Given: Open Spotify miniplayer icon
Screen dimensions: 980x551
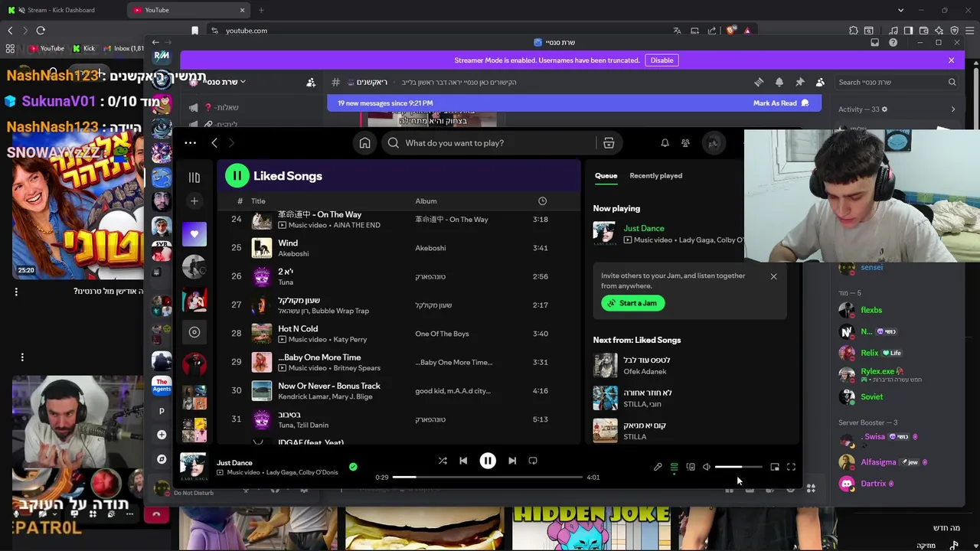Looking at the screenshot, I should click(x=775, y=467).
